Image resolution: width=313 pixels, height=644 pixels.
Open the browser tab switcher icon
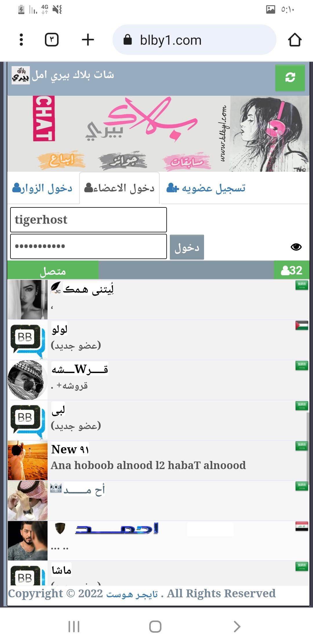[x=52, y=40]
